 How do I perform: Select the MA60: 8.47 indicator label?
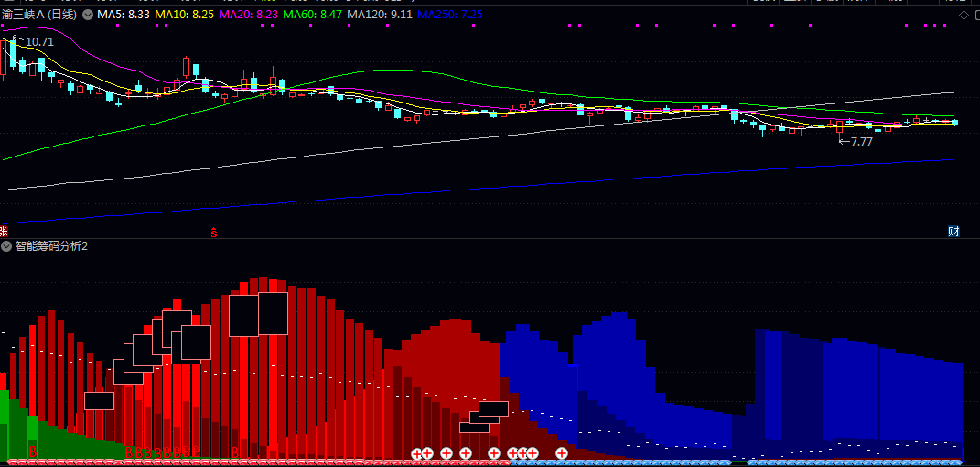(313, 15)
